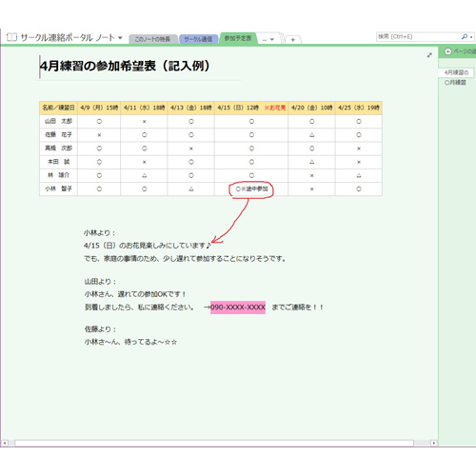
Task: Create a new section with the plus tab
Action: [293, 40]
